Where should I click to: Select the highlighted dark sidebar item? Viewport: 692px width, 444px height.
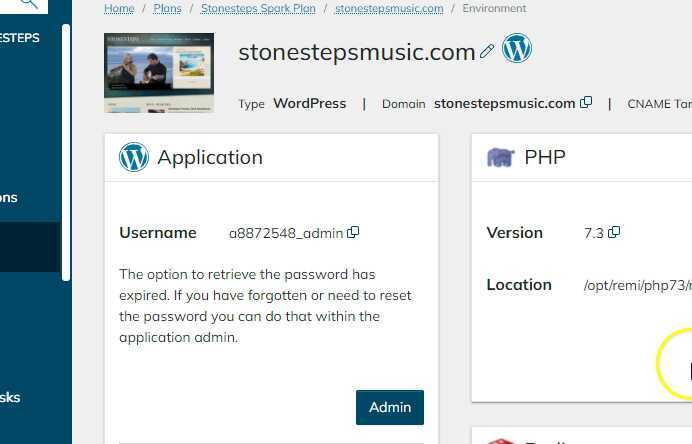(30, 247)
